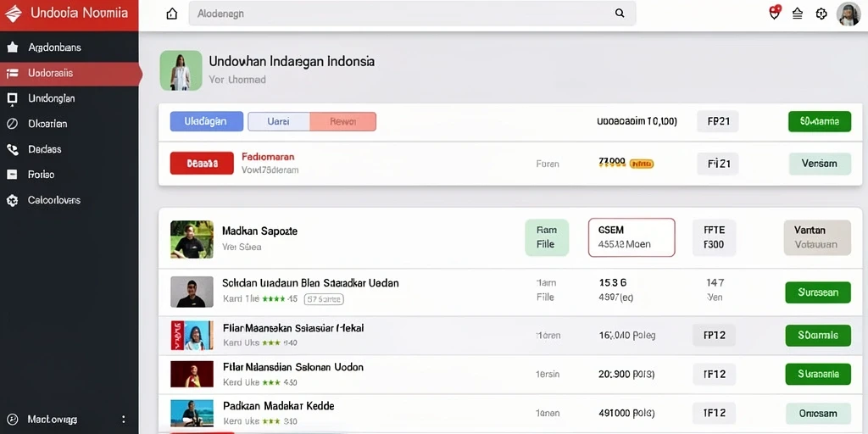This screenshot has width=868, height=434.
Task: Click the Undovhan Indaregan Indonsia heading
Action: (x=292, y=61)
